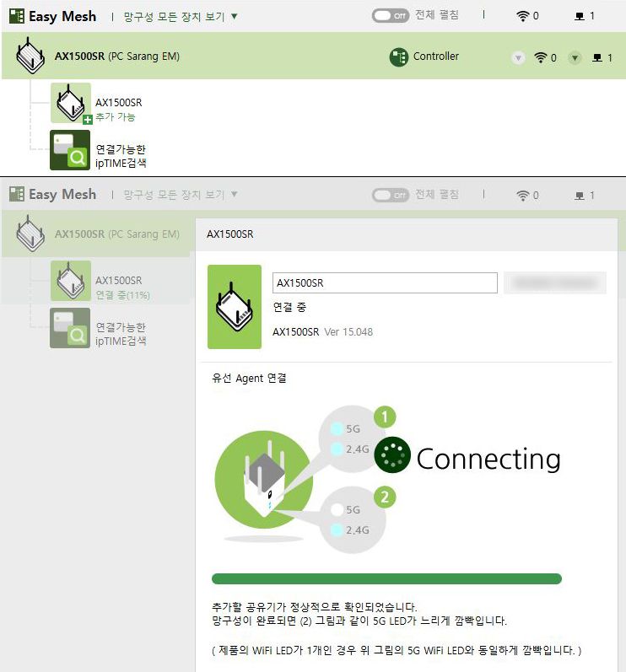Click the 'AX1500SR (PC Sarang EM)' controller name in upper panel
Screen dimensions: 626x672
point(117,56)
